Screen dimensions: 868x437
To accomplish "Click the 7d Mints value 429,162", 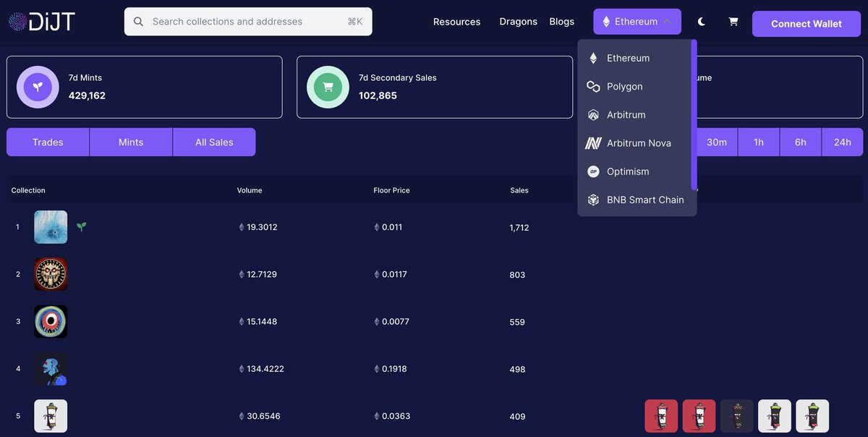I will pyautogui.click(x=87, y=96).
